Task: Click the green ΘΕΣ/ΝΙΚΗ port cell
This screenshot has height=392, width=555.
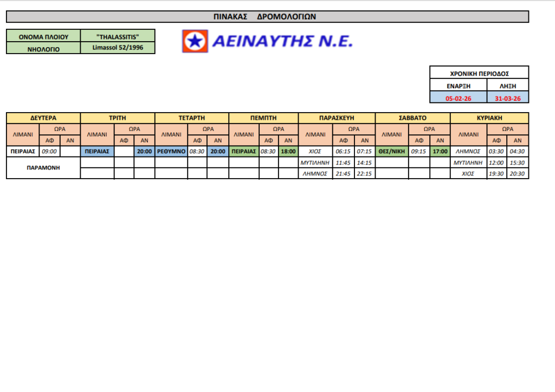Action: tap(392, 152)
